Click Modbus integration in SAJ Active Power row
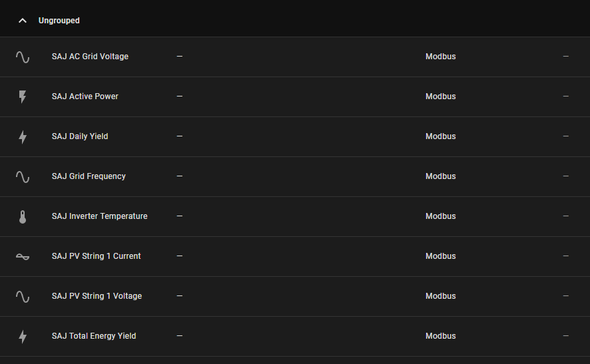The image size is (590, 364). (441, 96)
